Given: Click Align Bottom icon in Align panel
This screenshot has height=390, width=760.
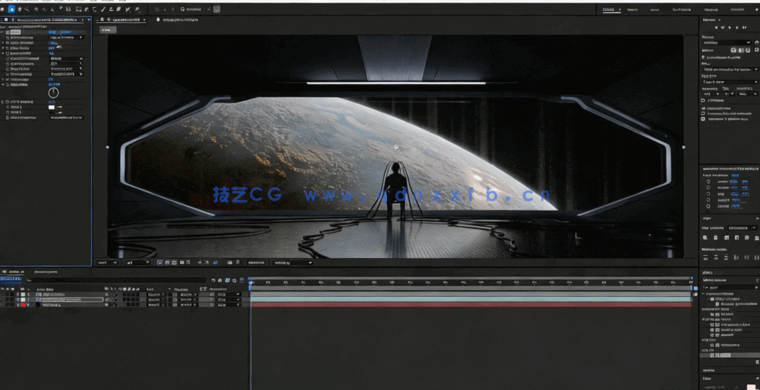Looking at the screenshot, I should tap(757, 237).
